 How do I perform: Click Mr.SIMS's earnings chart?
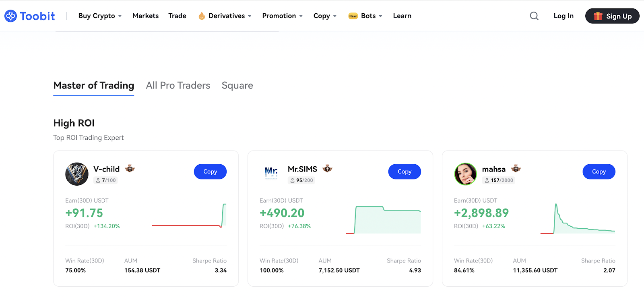[383, 219]
